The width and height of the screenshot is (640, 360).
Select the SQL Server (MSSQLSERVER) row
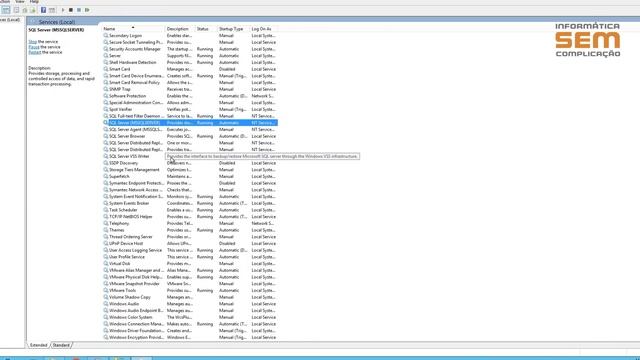click(x=190, y=123)
